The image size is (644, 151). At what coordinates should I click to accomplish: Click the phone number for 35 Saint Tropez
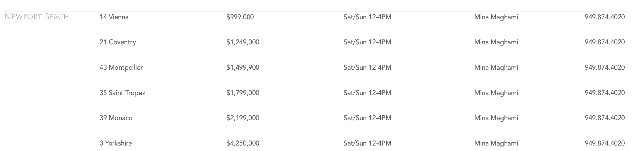tap(605, 93)
